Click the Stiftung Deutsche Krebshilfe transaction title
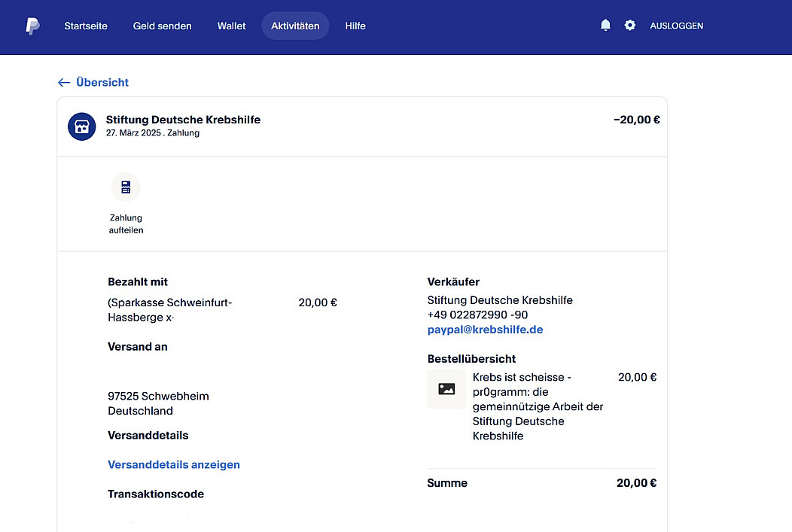Screen dimensions: 792x532 (x=183, y=120)
